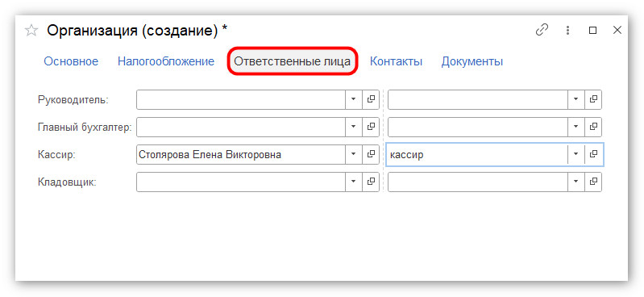Open Столярова Елена Викторовна record icon
The image size is (644, 297).
point(371,154)
